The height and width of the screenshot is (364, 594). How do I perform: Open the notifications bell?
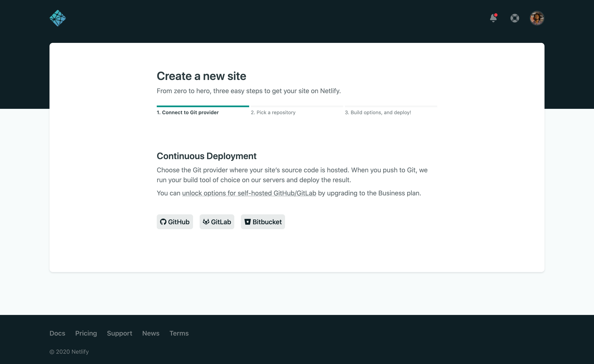(493, 18)
